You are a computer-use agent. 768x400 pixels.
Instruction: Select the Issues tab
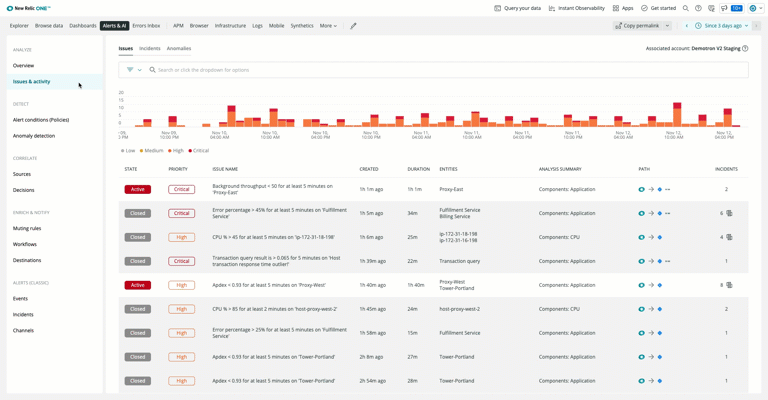[x=126, y=48]
